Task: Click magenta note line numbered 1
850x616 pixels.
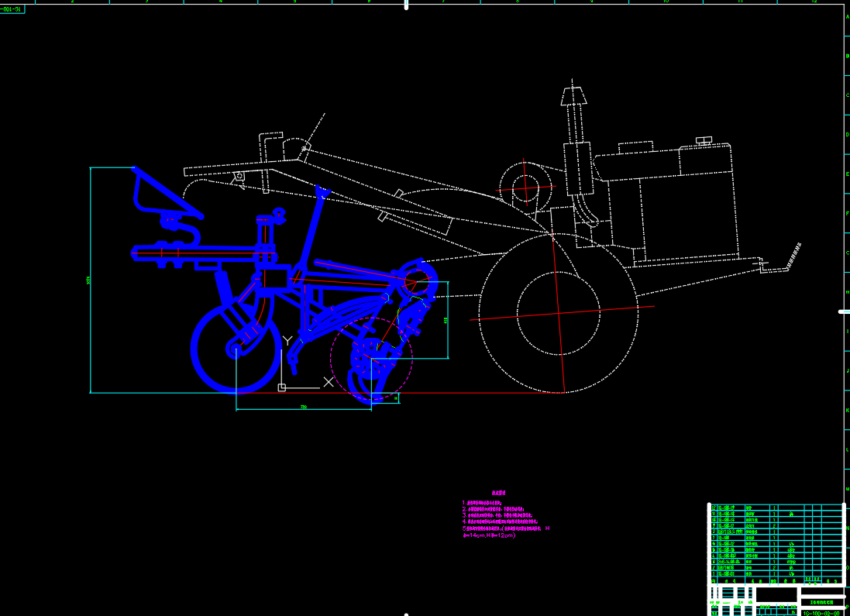Action: [x=482, y=503]
